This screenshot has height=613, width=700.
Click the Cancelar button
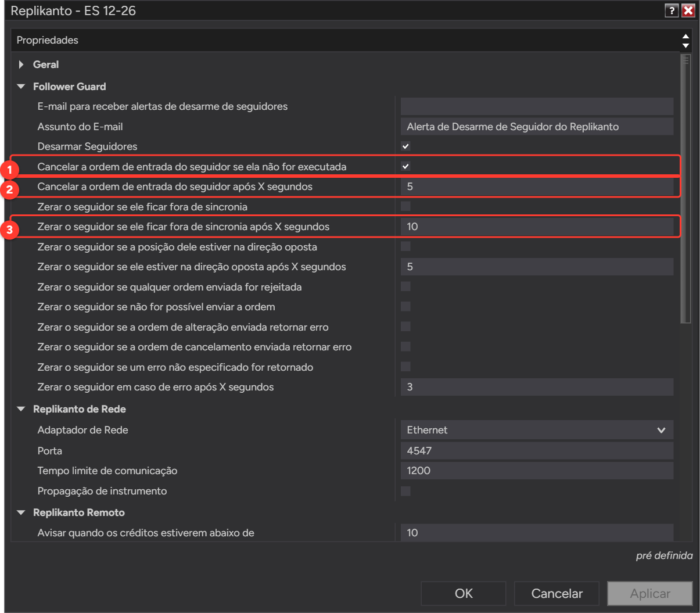click(557, 593)
